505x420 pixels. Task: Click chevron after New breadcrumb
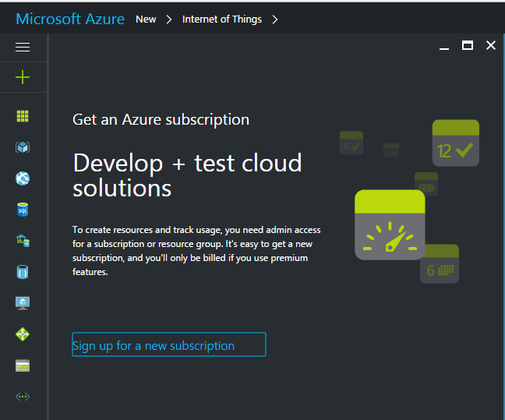pyautogui.click(x=169, y=19)
